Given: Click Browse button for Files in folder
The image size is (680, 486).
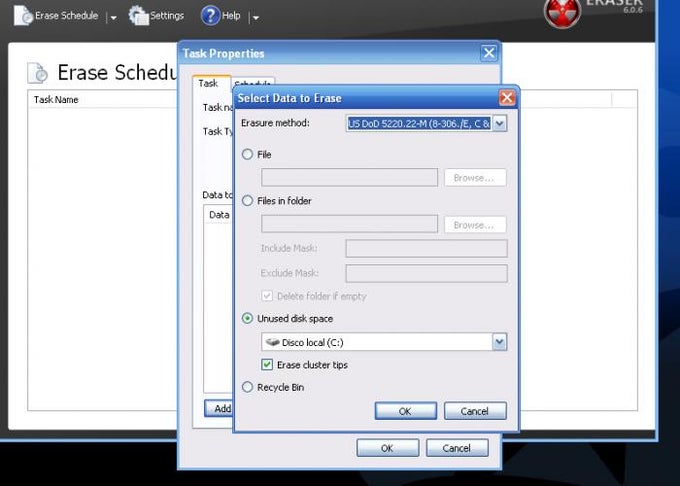Looking at the screenshot, I should coord(475,225).
